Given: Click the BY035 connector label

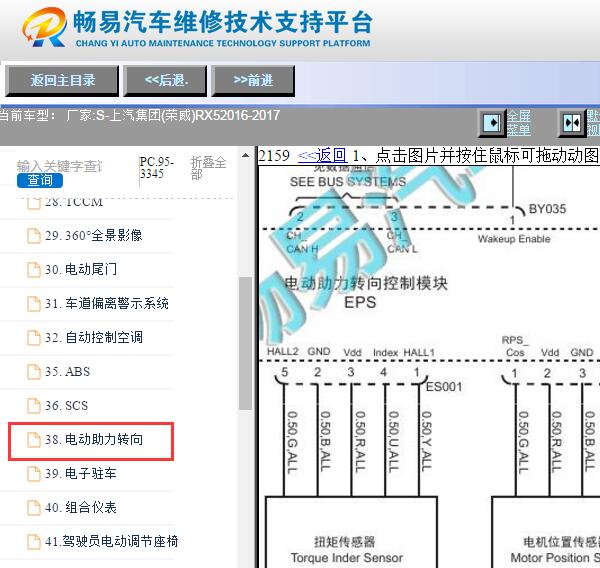Looking at the screenshot, I should pos(547,209).
